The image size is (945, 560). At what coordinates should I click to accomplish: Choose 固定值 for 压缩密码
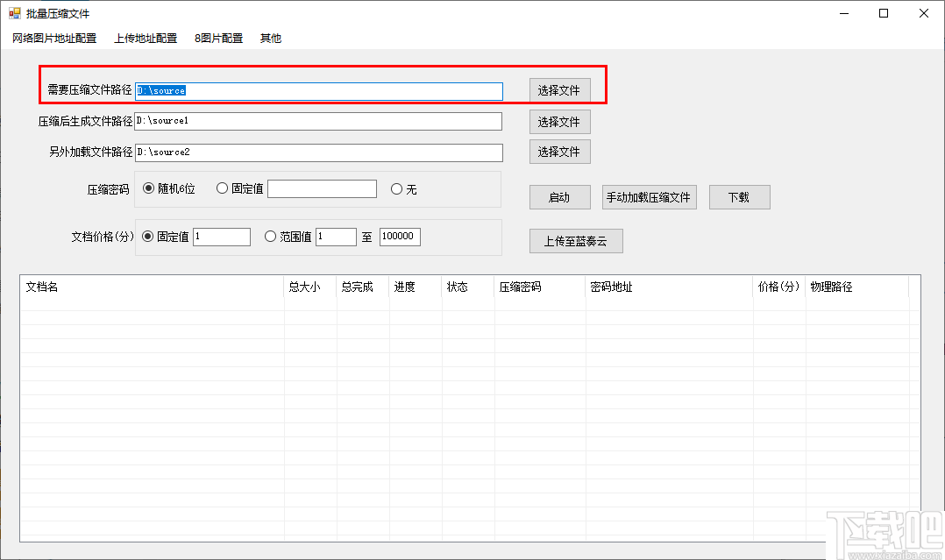(x=222, y=188)
